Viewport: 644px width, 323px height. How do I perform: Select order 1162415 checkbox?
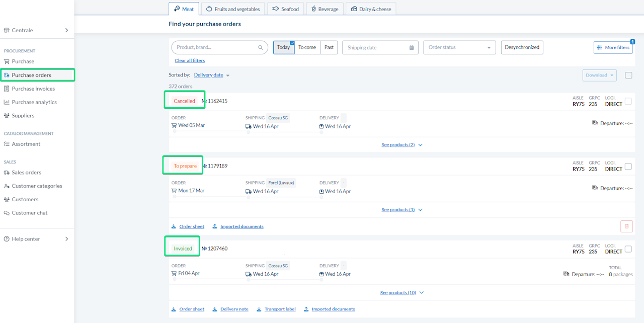tap(628, 101)
